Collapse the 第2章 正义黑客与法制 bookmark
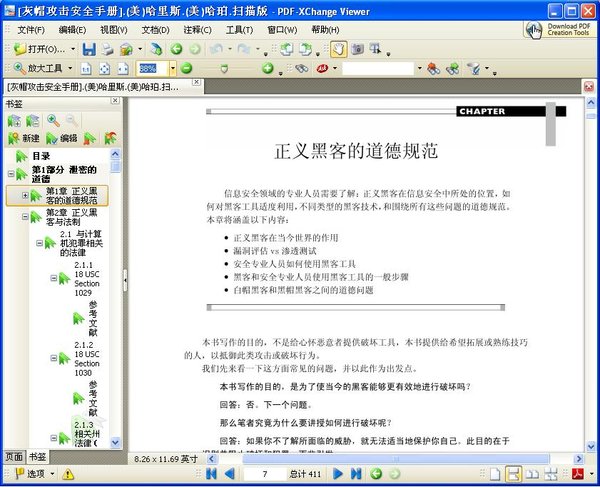 click(x=26, y=217)
